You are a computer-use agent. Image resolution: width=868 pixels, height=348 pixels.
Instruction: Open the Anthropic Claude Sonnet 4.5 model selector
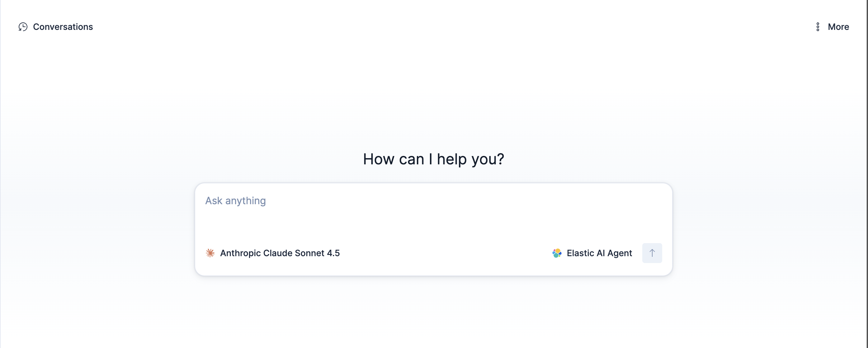coord(280,253)
